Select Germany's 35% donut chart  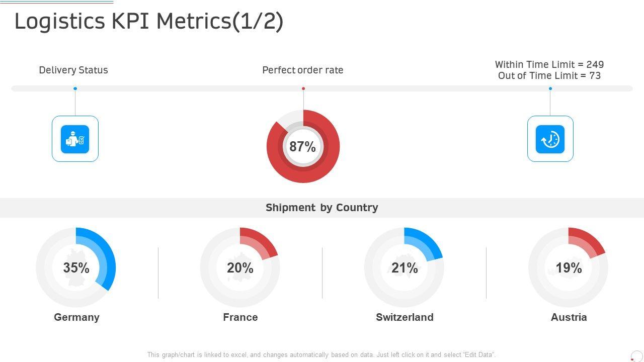(x=76, y=267)
